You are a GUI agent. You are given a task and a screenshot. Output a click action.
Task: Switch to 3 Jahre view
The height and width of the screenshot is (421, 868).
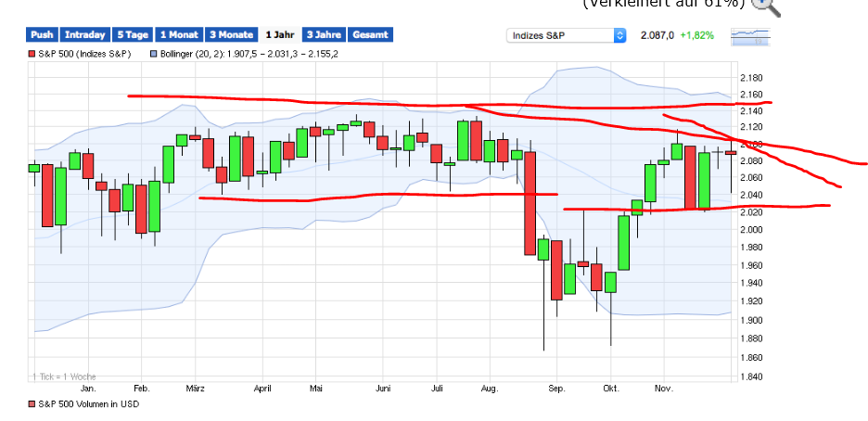coord(324,35)
